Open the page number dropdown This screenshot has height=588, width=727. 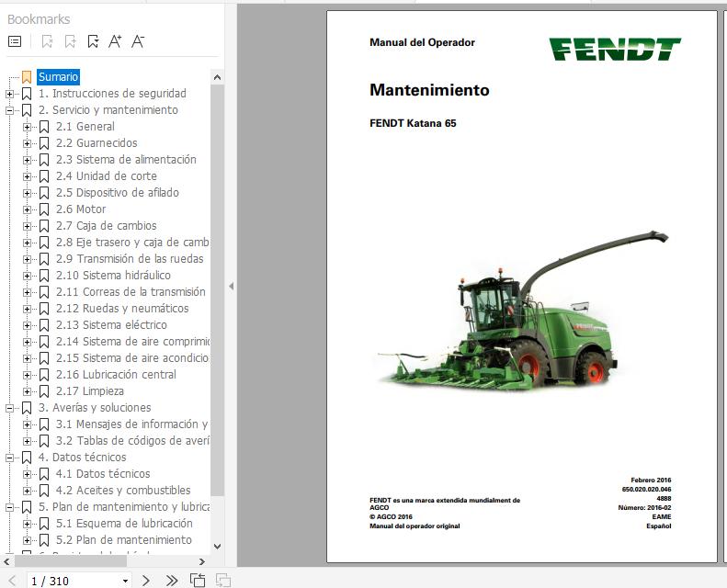point(125,581)
